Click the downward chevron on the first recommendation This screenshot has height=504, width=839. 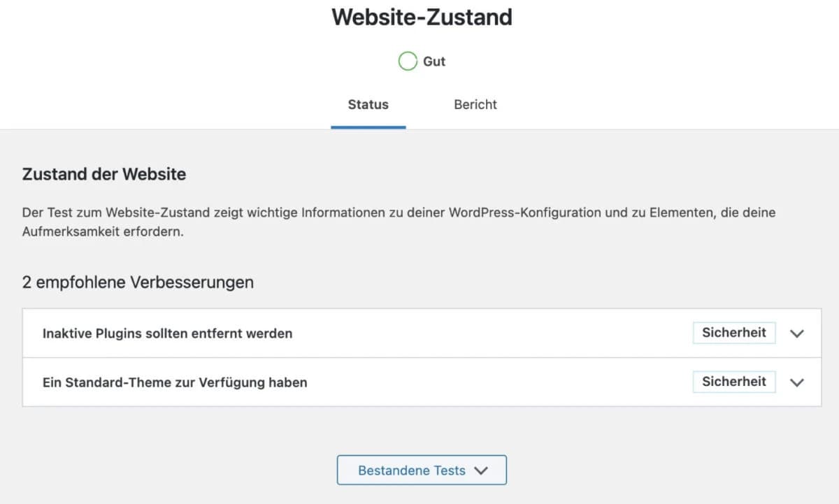[x=797, y=333]
